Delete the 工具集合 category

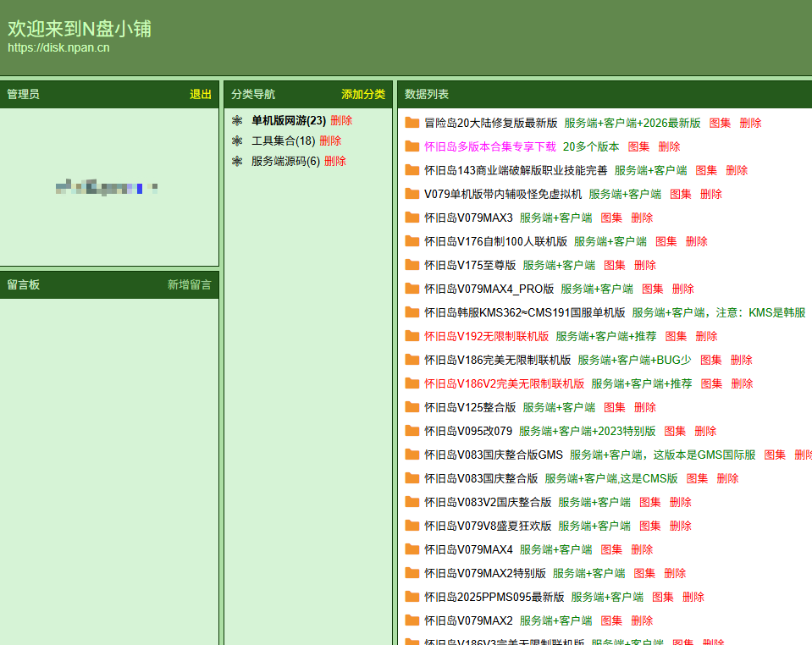(330, 141)
